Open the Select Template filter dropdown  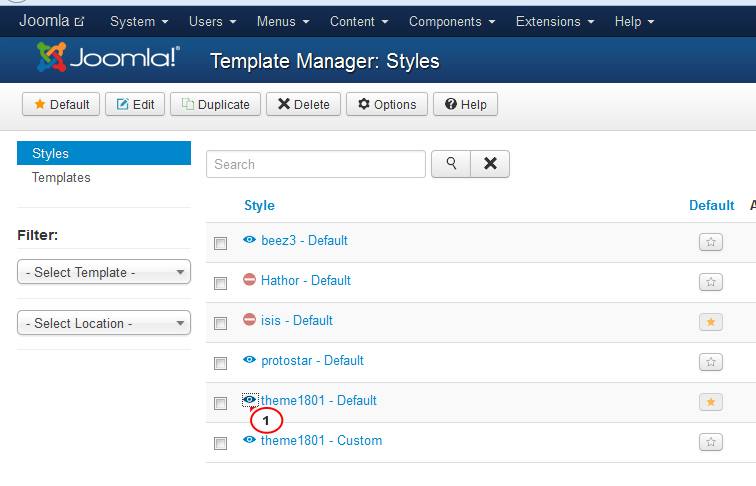104,272
